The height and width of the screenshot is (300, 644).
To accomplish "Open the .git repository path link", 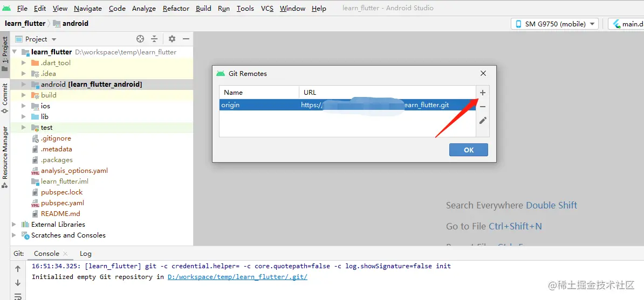I will point(237,277).
